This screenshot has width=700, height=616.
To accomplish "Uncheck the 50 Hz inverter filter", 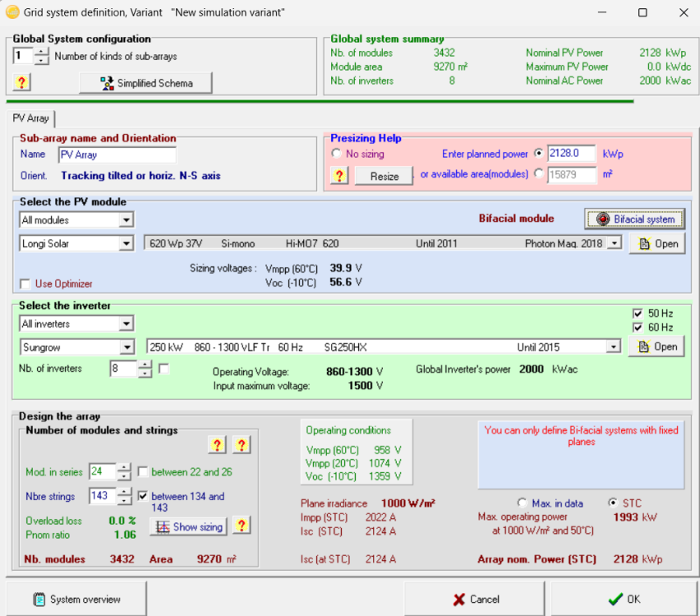I will coord(638,314).
